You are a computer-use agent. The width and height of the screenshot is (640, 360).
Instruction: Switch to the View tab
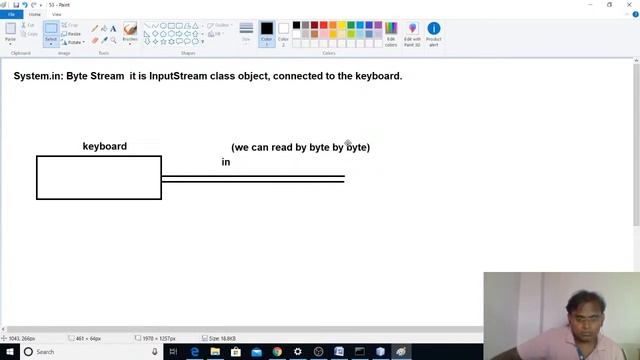pyautogui.click(x=56, y=14)
